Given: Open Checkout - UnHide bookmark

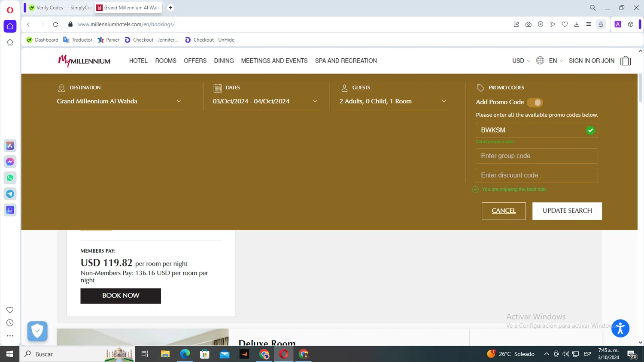Looking at the screenshot, I should coord(210,40).
